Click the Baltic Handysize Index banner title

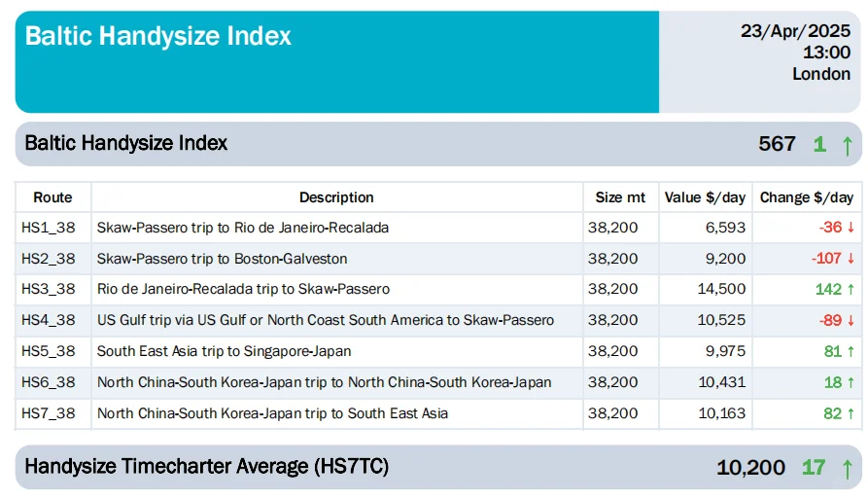157,37
